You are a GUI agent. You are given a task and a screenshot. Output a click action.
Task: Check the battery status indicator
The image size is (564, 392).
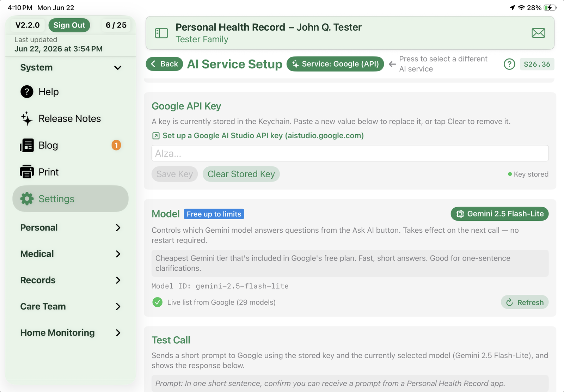(x=550, y=8)
